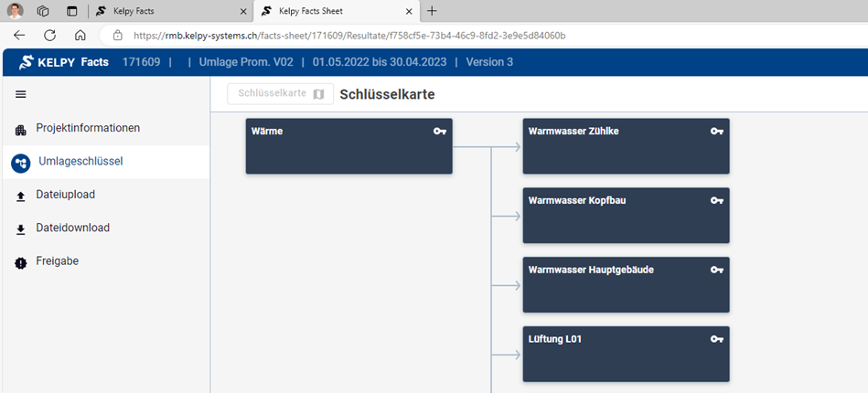Open Dateiupload section

65,195
